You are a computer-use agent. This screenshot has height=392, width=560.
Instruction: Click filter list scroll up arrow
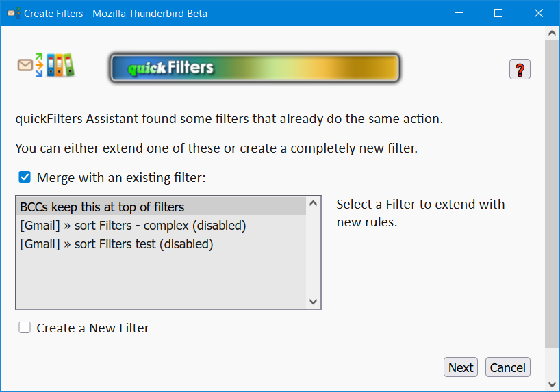click(x=314, y=203)
